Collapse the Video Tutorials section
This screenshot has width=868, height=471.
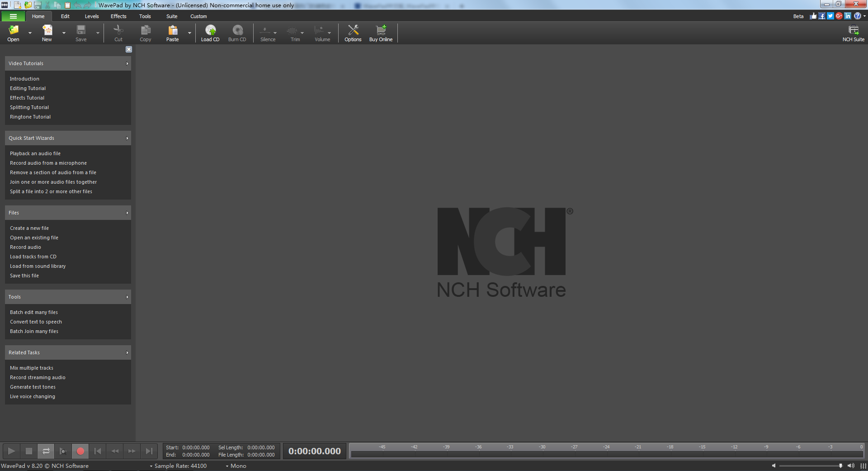point(127,64)
